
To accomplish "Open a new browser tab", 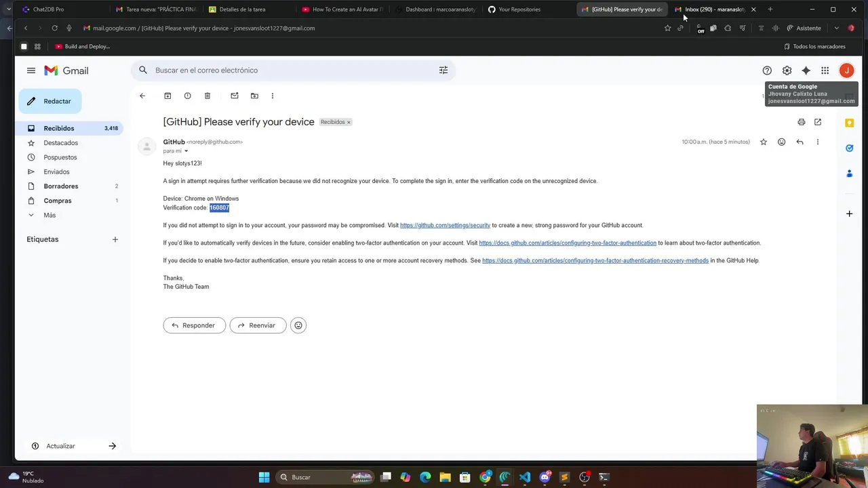I will pyautogui.click(x=770, y=9).
